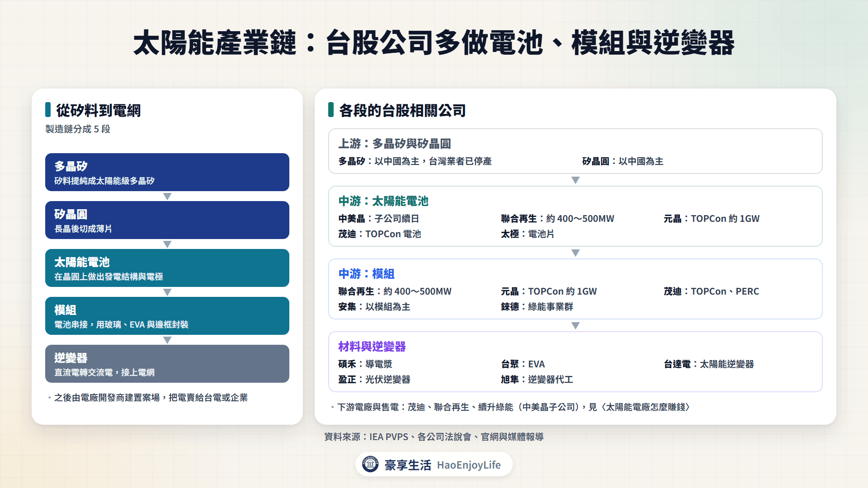This screenshot has width=868, height=488.
Task: Click the heading 各段的台股相關公司
Action: point(402,110)
